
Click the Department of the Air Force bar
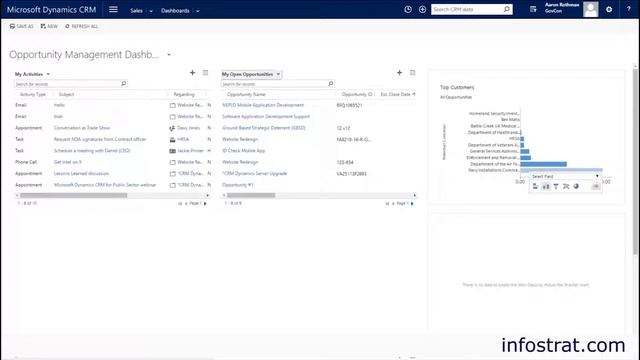543,164
